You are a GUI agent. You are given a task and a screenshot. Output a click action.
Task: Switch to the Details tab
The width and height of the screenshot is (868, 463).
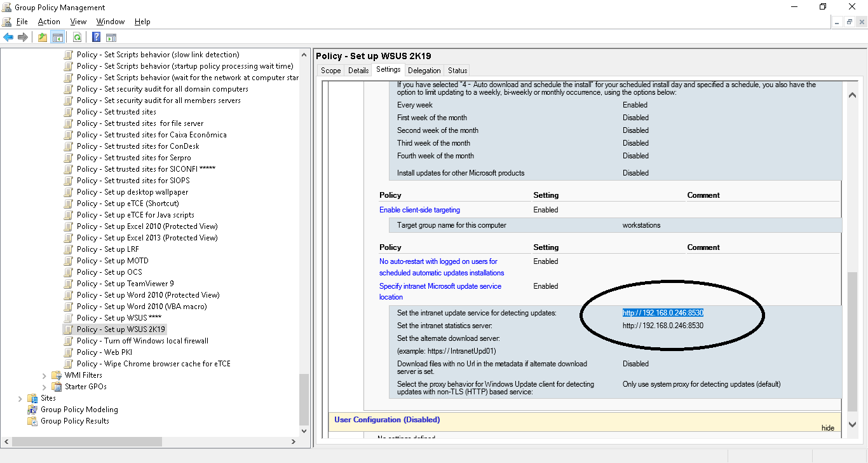[x=358, y=71]
